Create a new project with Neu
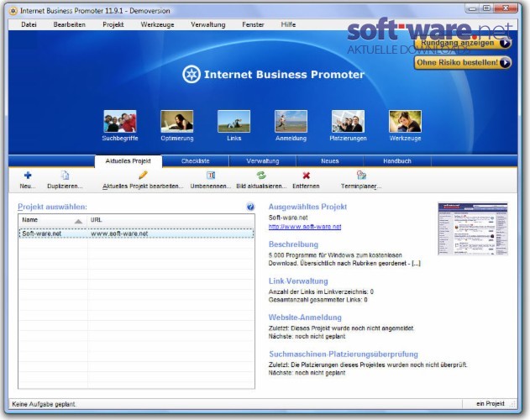Viewport: 530px width, 420px height. pos(28,180)
